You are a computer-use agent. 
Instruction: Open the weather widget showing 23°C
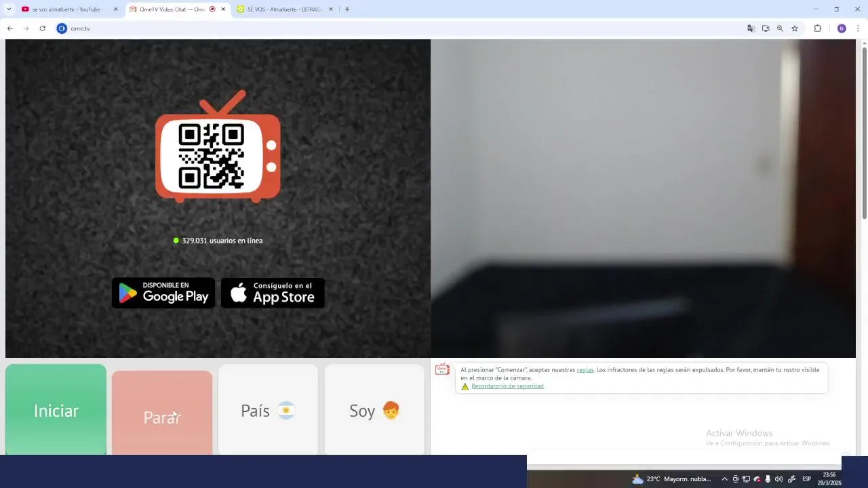coord(672,479)
